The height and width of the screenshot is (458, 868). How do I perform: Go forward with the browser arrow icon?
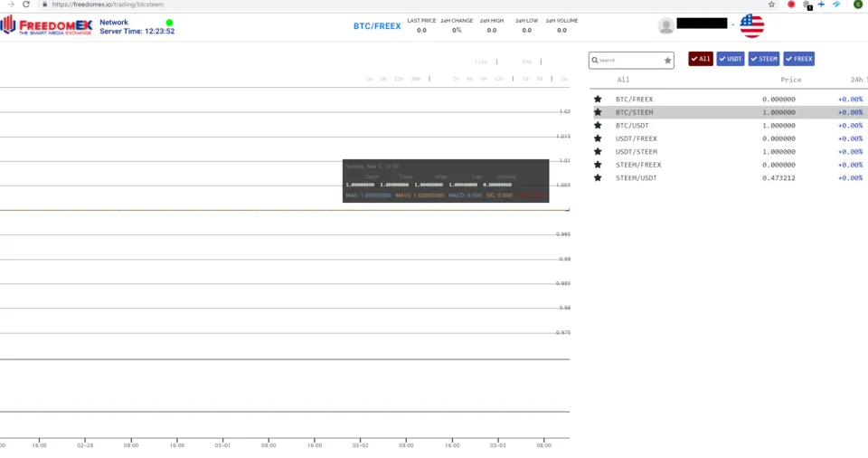coord(11,4)
